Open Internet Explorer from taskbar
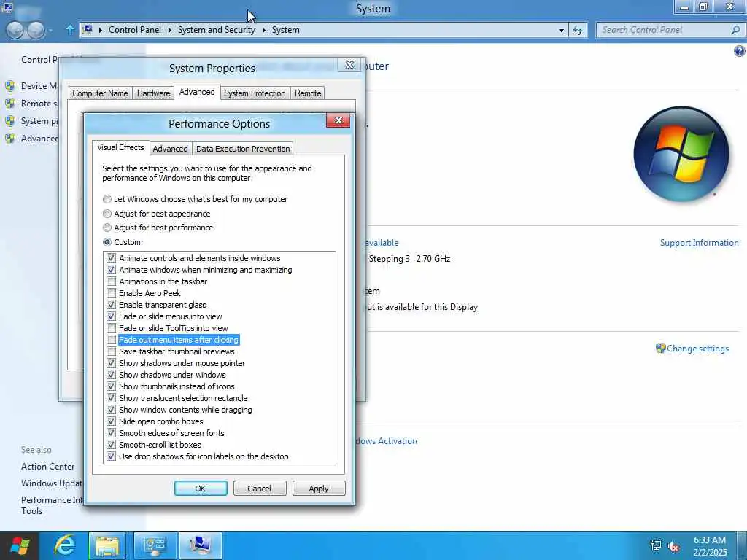Screen dimensions: 747x560 (64, 545)
